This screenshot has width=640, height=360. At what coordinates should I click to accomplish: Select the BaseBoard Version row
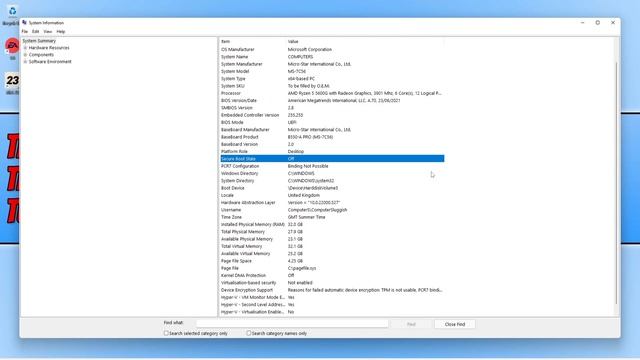332,144
